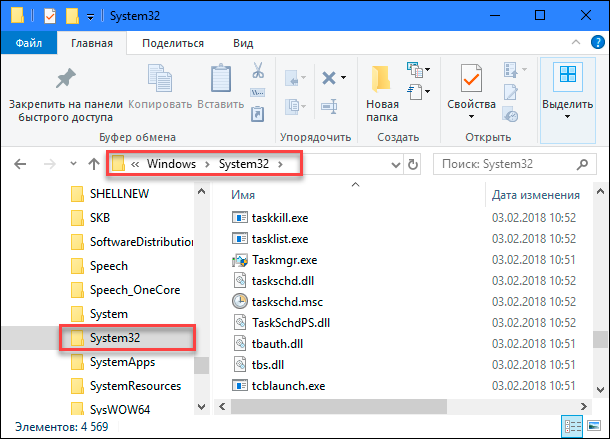Click Windows in the address breadcrumb
The height and width of the screenshot is (439, 610).
[x=171, y=164]
